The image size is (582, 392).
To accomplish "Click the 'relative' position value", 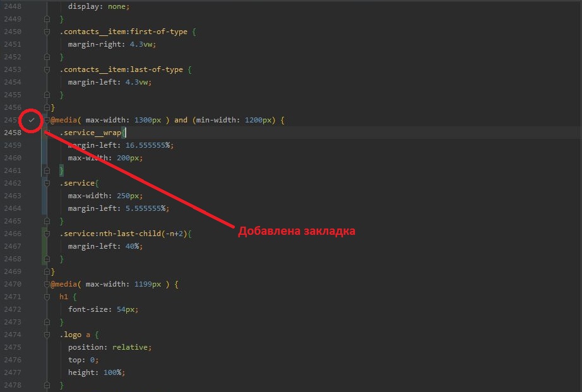I will (x=130, y=347).
